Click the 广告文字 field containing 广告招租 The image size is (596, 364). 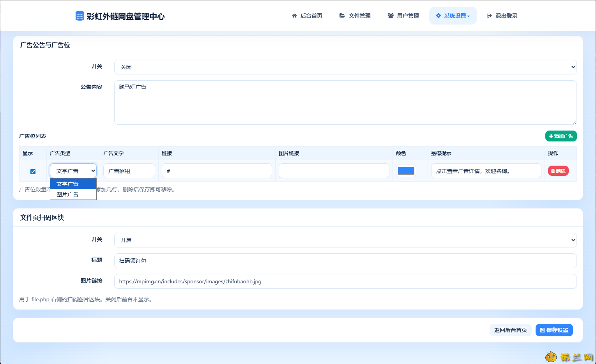[x=129, y=171]
